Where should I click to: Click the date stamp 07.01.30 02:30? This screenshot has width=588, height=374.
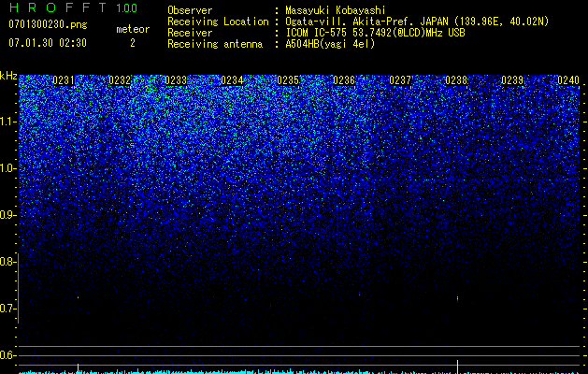coord(48,43)
